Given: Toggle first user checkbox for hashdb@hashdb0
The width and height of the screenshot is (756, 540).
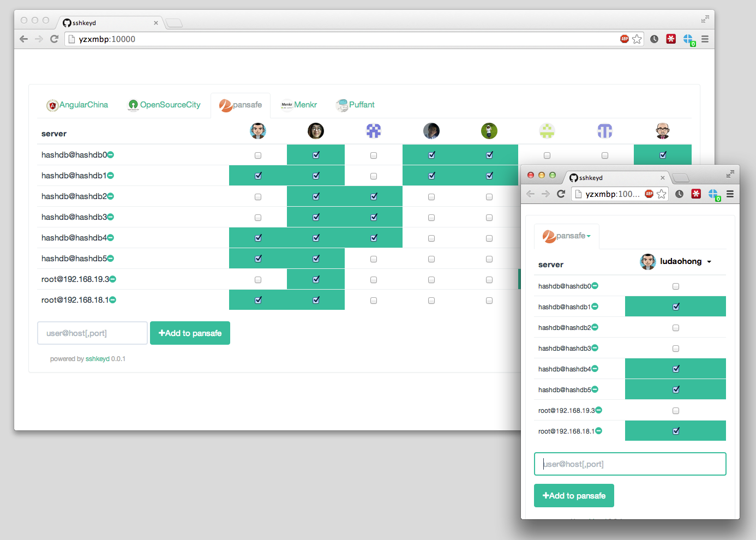Looking at the screenshot, I should coord(258,155).
